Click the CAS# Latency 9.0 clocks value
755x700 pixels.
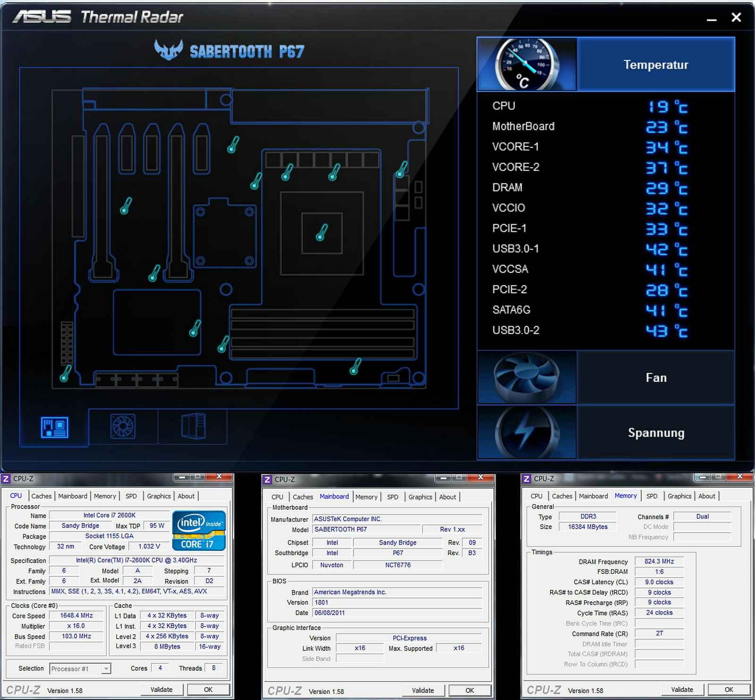[x=659, y=582]
